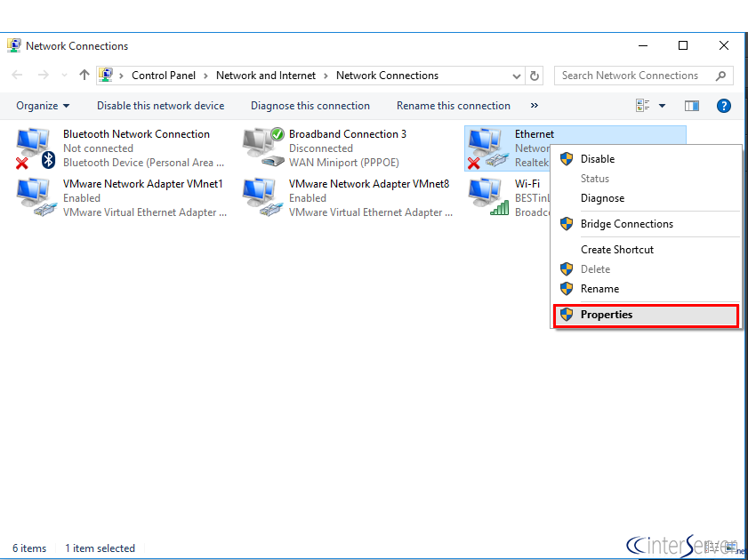Select the Bluetooth Network Connection icon

tap(35, 148)
